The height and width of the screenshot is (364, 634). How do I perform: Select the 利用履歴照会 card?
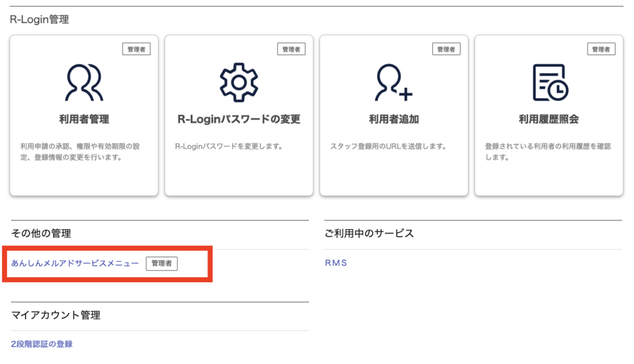pyautogui.click(x=550, y=115)
